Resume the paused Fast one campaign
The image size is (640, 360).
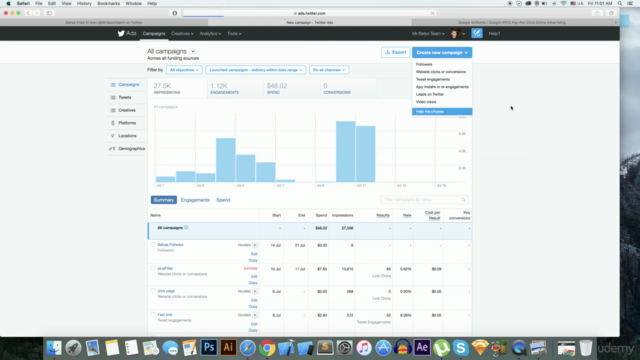(255, 315)
